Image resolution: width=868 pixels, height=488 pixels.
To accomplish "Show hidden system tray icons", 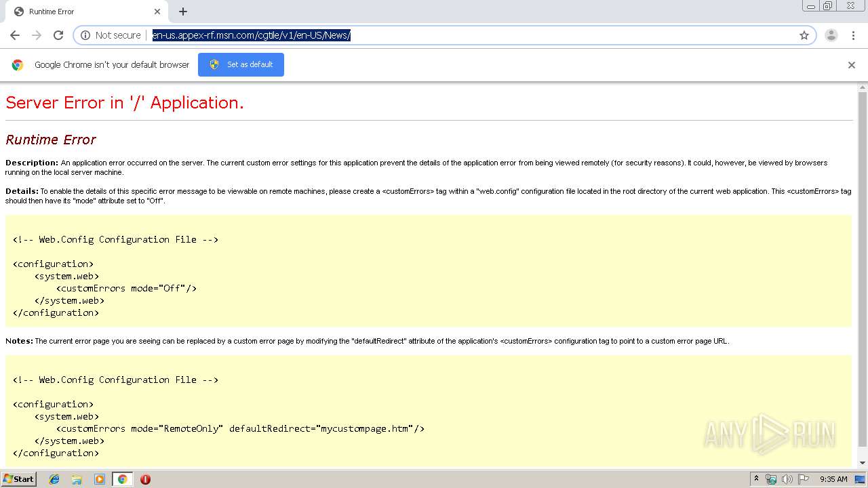I will point(757,479).
